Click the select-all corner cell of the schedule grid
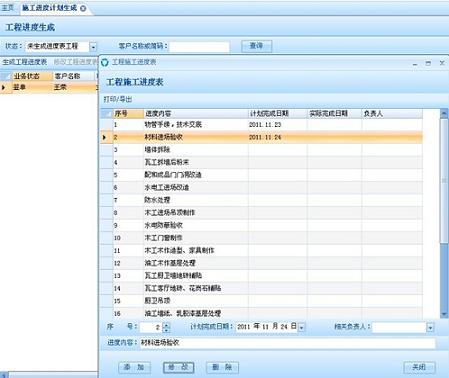 tap(107, 114)
